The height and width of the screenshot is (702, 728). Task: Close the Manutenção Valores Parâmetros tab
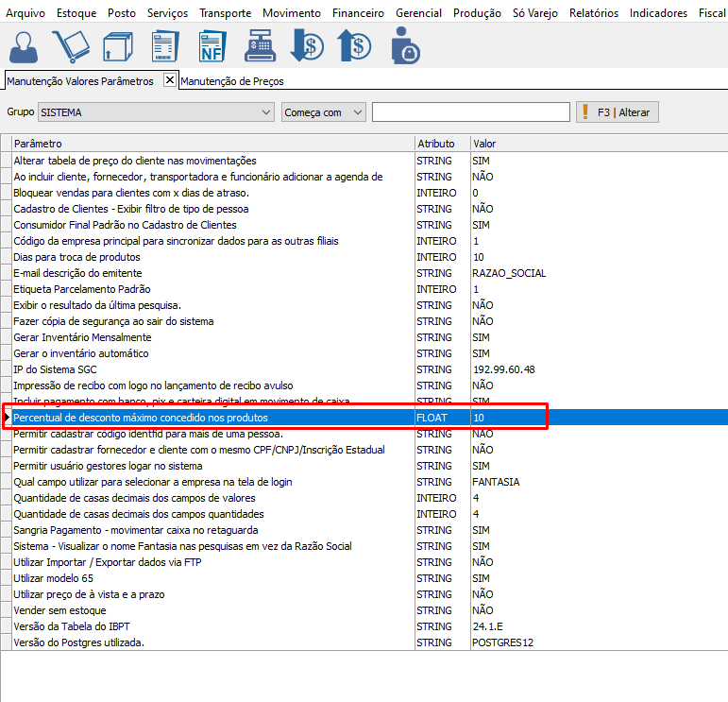[170, 80]
